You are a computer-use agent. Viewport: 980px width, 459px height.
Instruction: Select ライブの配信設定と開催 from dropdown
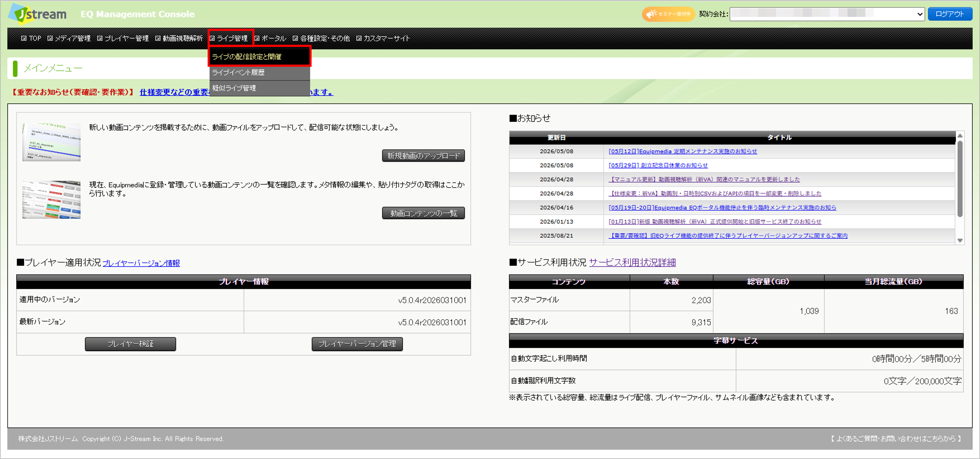260,57
